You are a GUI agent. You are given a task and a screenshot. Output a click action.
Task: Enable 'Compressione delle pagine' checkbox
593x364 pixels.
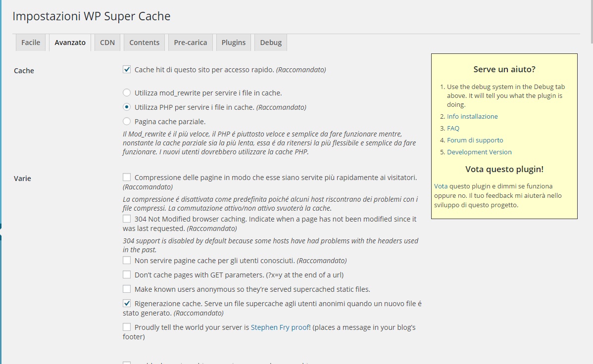127,177
